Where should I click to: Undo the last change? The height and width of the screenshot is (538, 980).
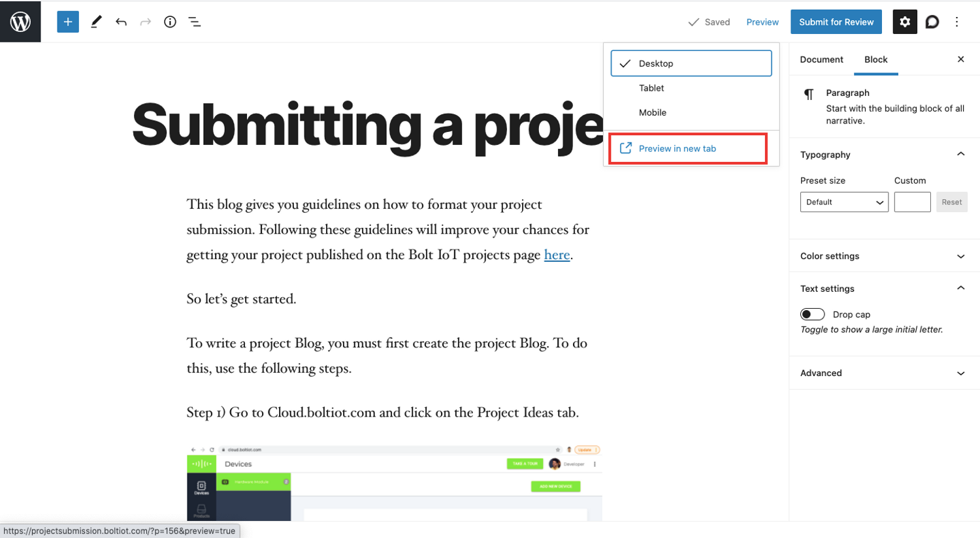[x=121, y=22]
